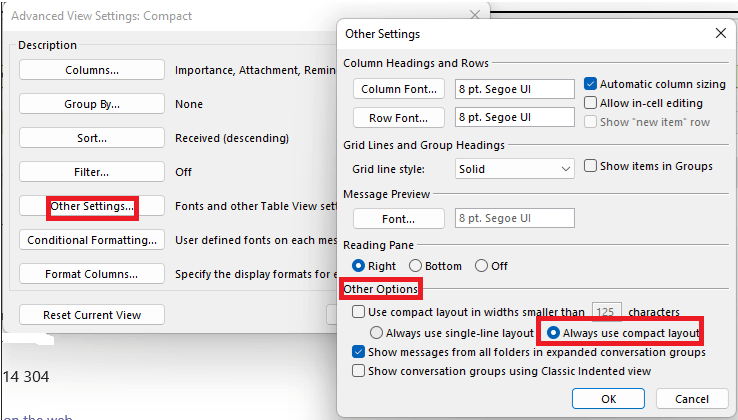
Task: Enable Use compact layout in widths checkbox
Action: [358, 312]
